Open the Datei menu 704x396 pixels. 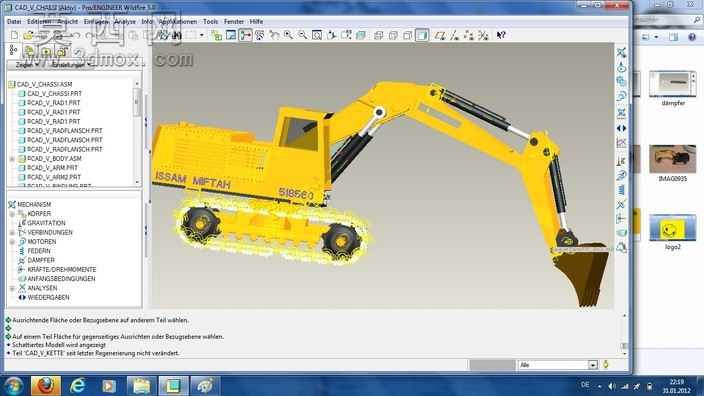[14, 22]
